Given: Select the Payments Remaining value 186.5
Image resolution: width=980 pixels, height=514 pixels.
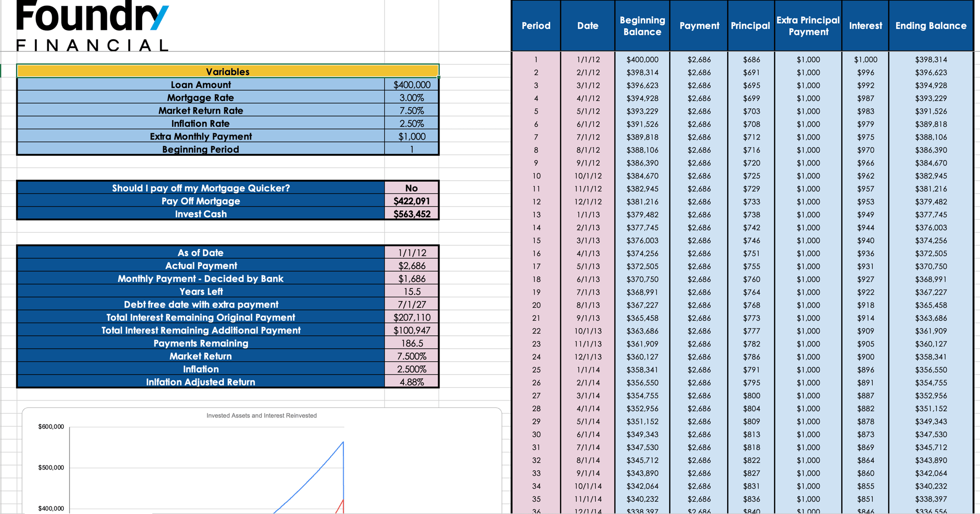Looking at the screenshot, I should pyautogui.click(x=412, y=343).
